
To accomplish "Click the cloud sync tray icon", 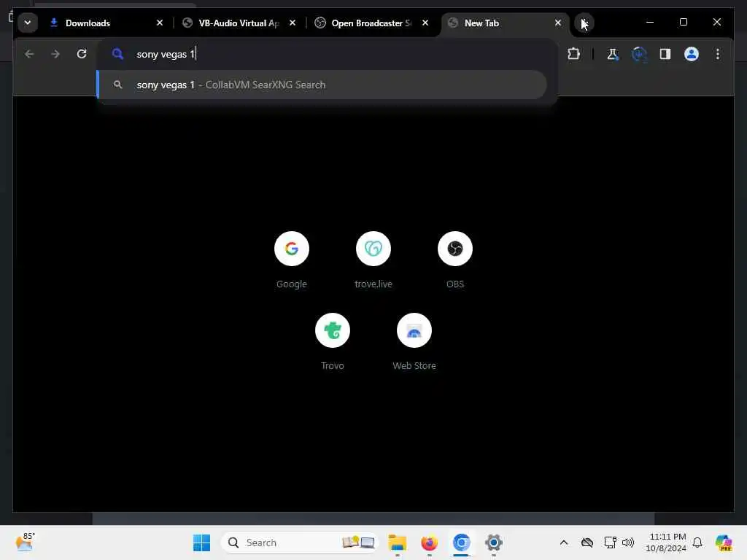I will pyautogui.click(x=587, y=542).
